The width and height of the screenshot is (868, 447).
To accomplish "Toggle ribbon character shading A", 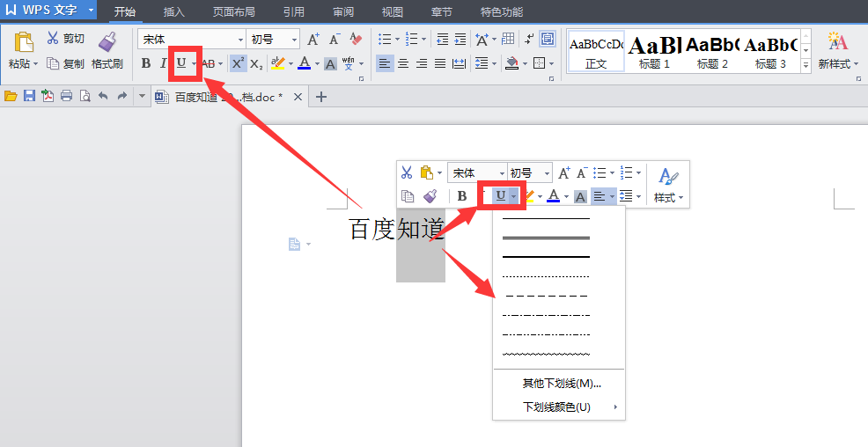I will pyautogui.click(x=330, y=64).
